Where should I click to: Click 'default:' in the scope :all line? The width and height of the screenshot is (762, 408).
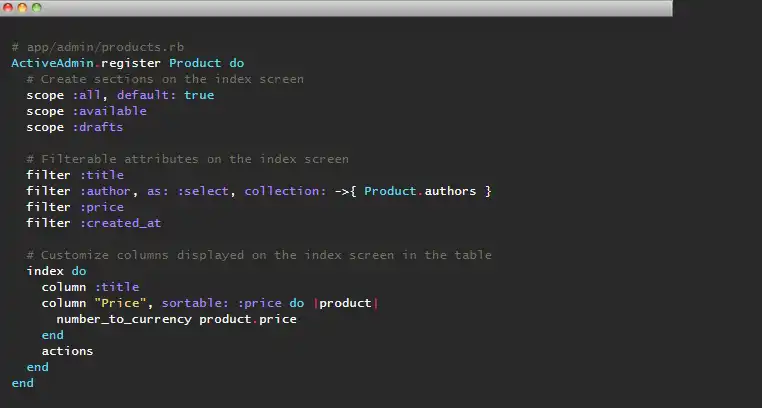click(x=146, y=95)
